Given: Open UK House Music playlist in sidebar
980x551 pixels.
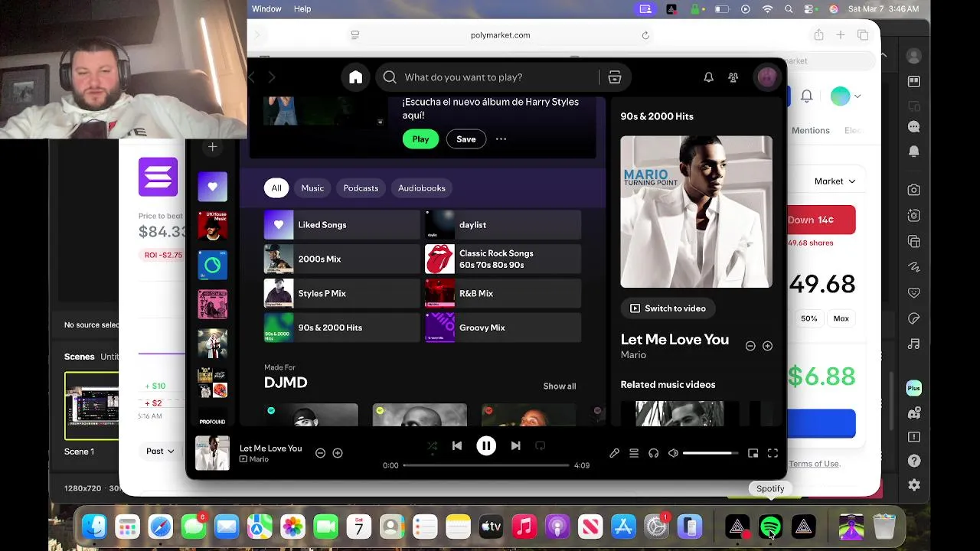Looking at the screenshot, I should pyautogui.click(x=213, y=226).
